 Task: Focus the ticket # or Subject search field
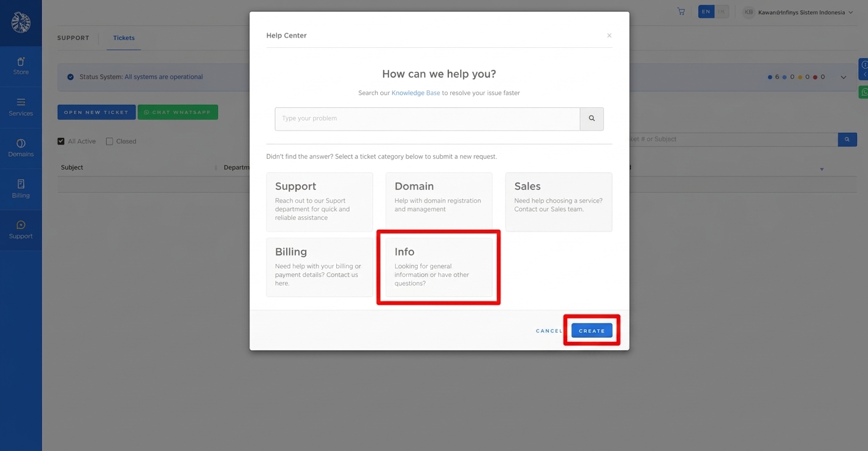pyautogui.click(x=733, y=140)
